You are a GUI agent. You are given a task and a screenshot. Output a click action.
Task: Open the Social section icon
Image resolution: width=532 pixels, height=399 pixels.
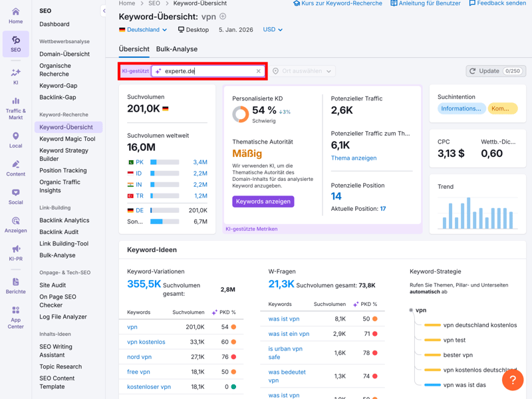click(x=15, y=196)
